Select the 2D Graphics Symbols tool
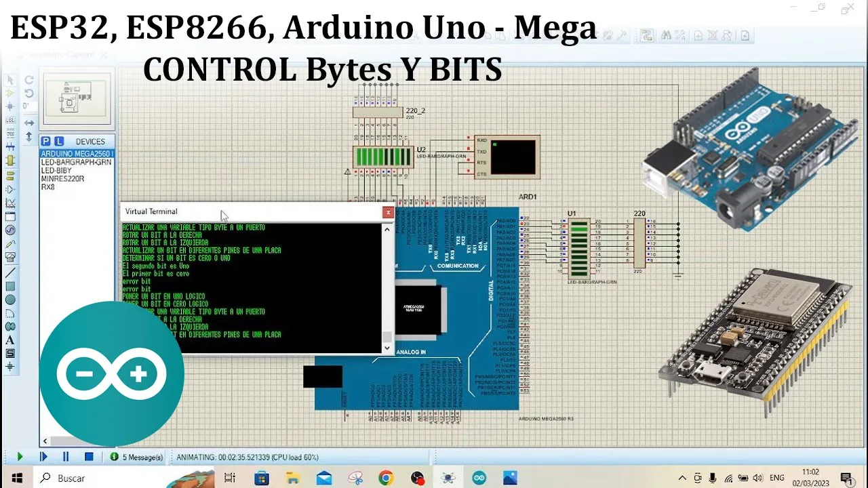 [10, 354]
